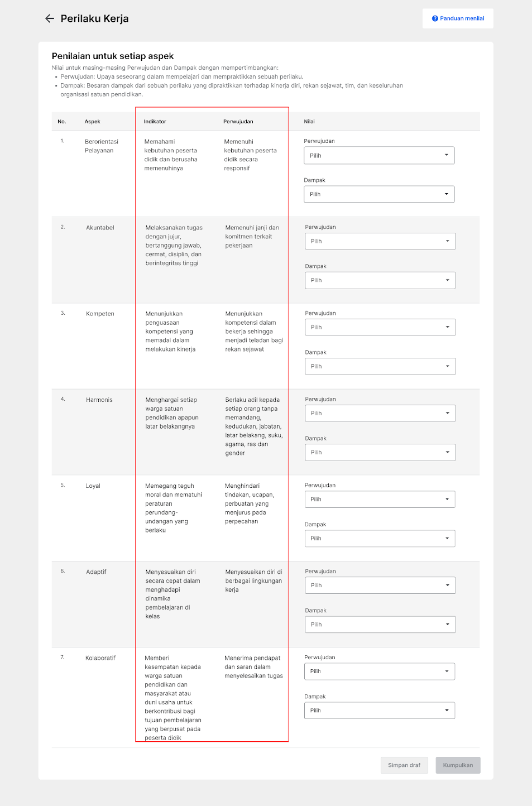Open the Panduan menilai guide
The height and width of the screenshot is (806, 532).
tap(462, 18)
